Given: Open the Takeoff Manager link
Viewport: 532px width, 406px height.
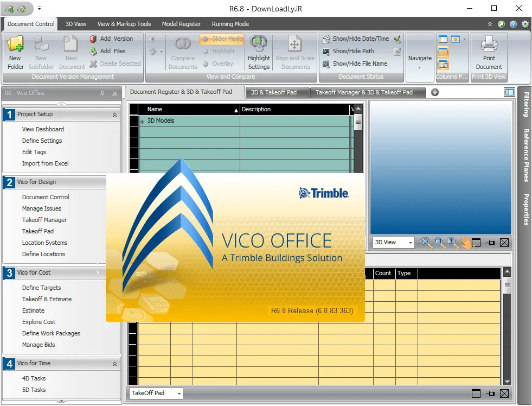Looking at the screenshot, I should pyautogui.click(x=44, y=220).
